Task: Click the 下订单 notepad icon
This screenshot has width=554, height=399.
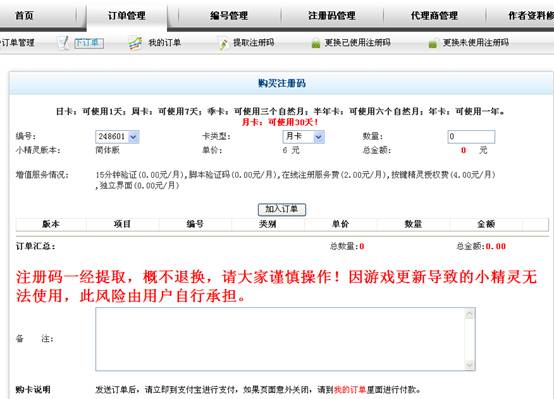Action: (x=64, y=43)
